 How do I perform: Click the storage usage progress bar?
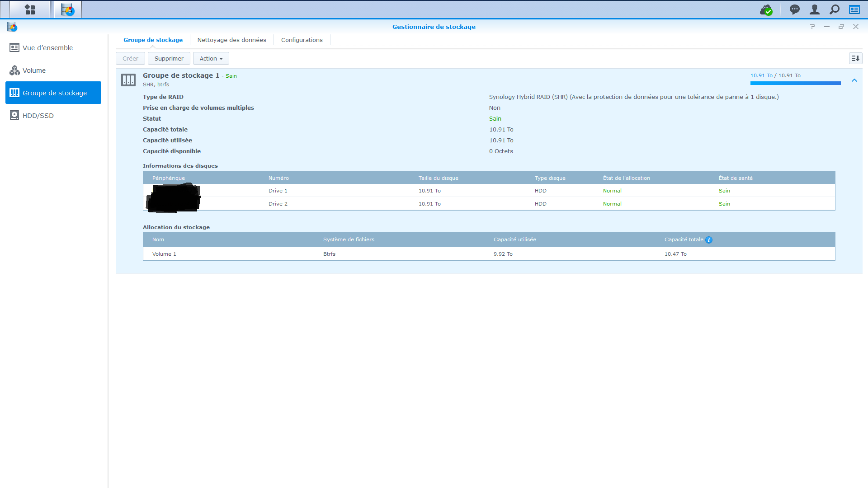(x=795, y=83)
